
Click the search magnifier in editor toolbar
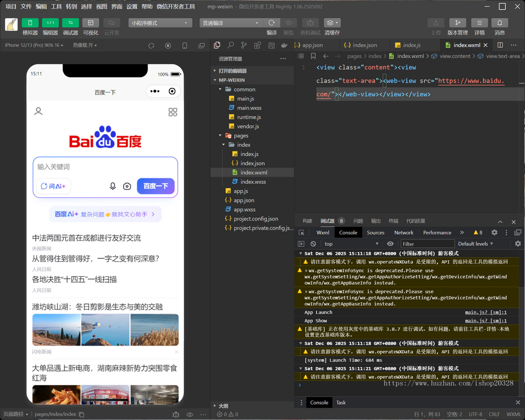click(x=231, y=45)
